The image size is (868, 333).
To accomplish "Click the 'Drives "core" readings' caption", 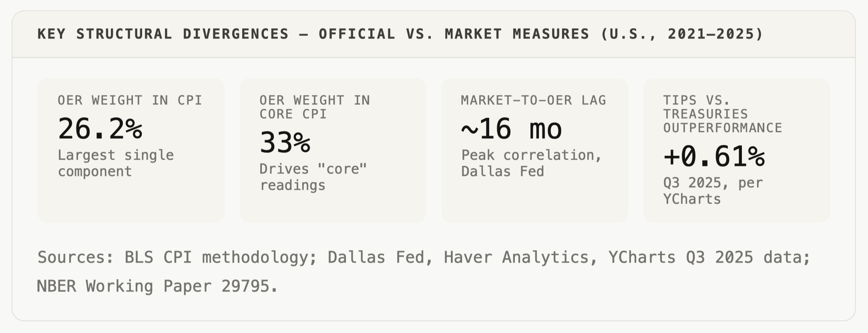I will (x=313, y=177).
